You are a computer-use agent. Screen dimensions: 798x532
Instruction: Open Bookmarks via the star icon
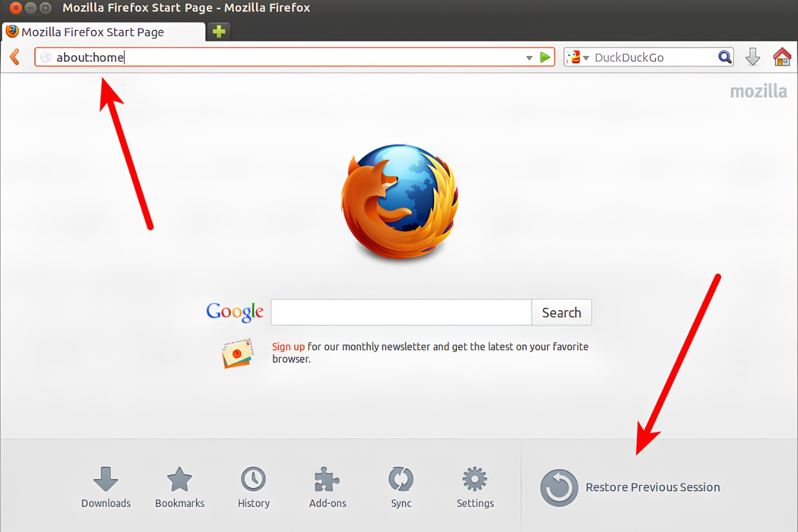[179, 487]
